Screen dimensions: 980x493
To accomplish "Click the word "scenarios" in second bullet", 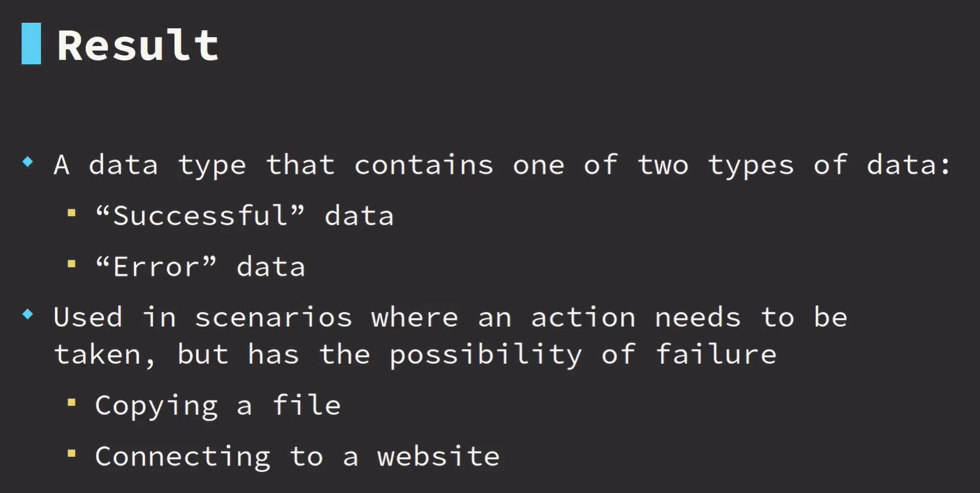I will click(x=273, y=318).
